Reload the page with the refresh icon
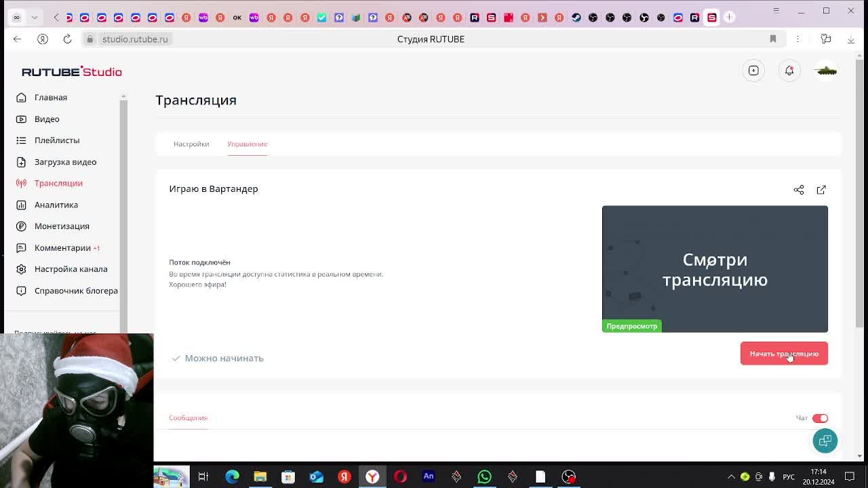Image resolution: width=868 pixels, height=488 pixels. click(x=67, y=39)
